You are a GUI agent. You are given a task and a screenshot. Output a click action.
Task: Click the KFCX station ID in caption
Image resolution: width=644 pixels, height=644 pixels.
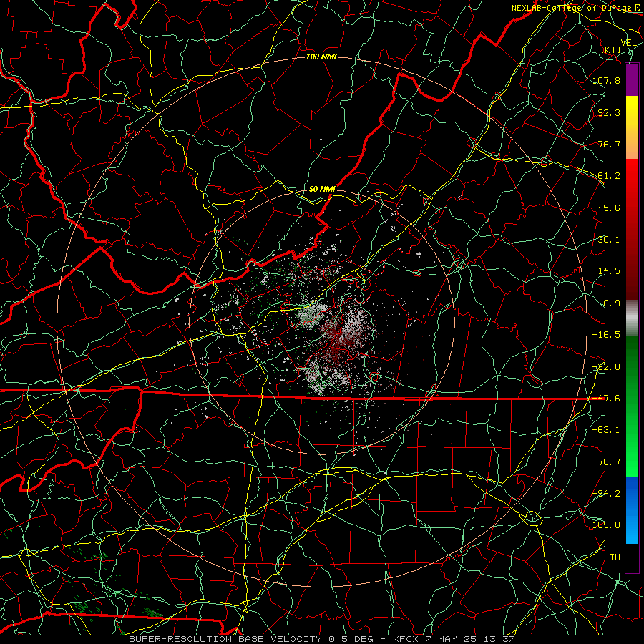(x=406, y=639)
